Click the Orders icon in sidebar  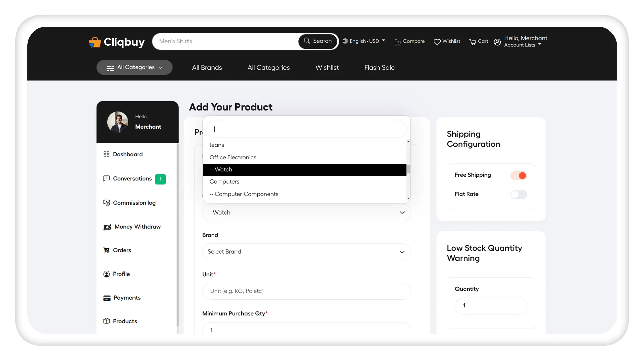coord(107,250)
